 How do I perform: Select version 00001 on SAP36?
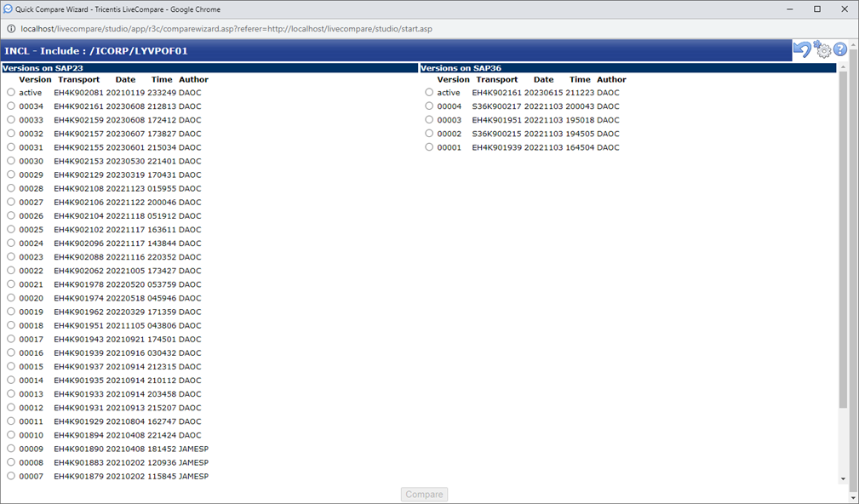429,146
